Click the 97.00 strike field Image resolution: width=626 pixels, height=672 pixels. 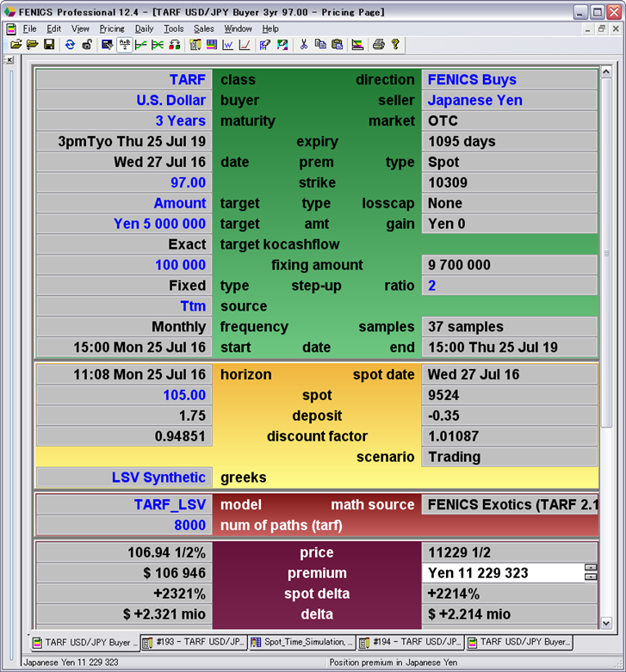coord(124,182)
